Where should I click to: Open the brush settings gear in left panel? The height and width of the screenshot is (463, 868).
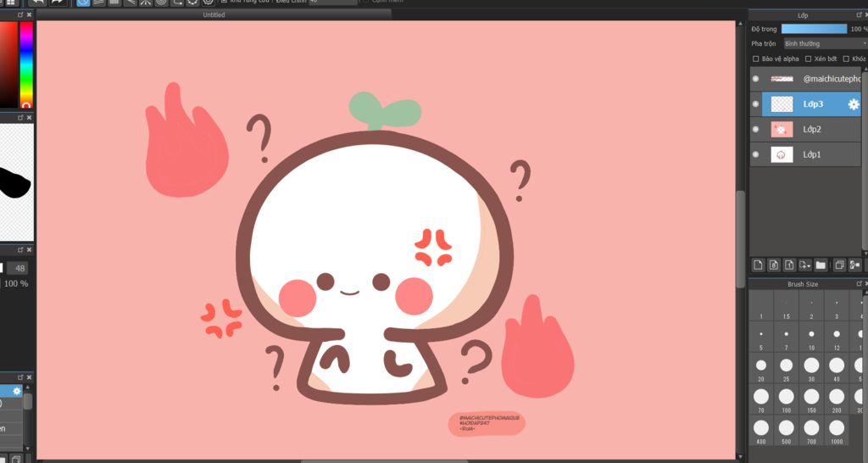pos(17,391)
